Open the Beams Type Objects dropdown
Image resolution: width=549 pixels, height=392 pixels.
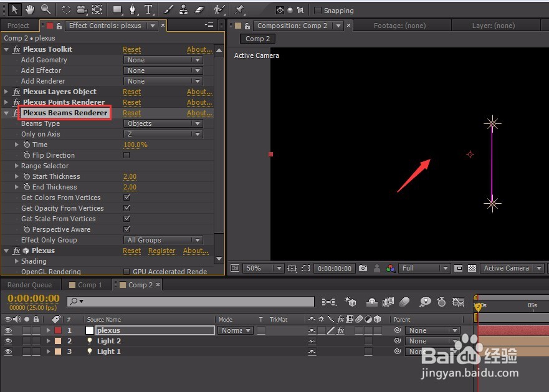click(x=163, y=123)
